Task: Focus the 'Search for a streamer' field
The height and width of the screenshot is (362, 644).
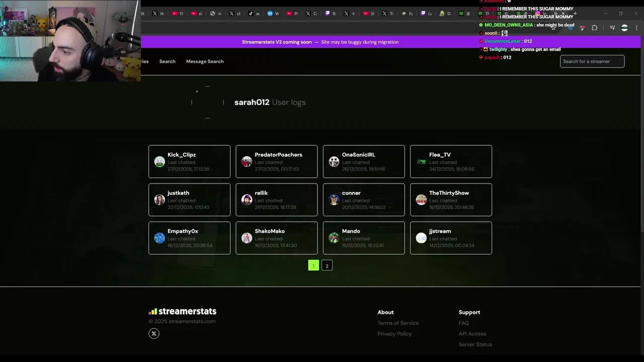Action: click(592, 61)
